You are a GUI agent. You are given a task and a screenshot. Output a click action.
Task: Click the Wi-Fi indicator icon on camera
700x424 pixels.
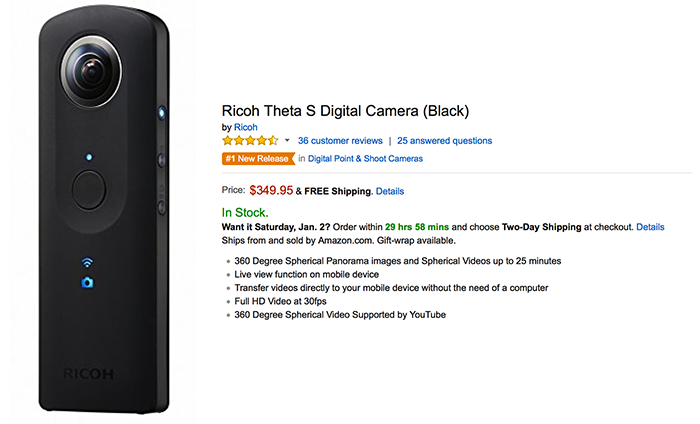(87, 262)
